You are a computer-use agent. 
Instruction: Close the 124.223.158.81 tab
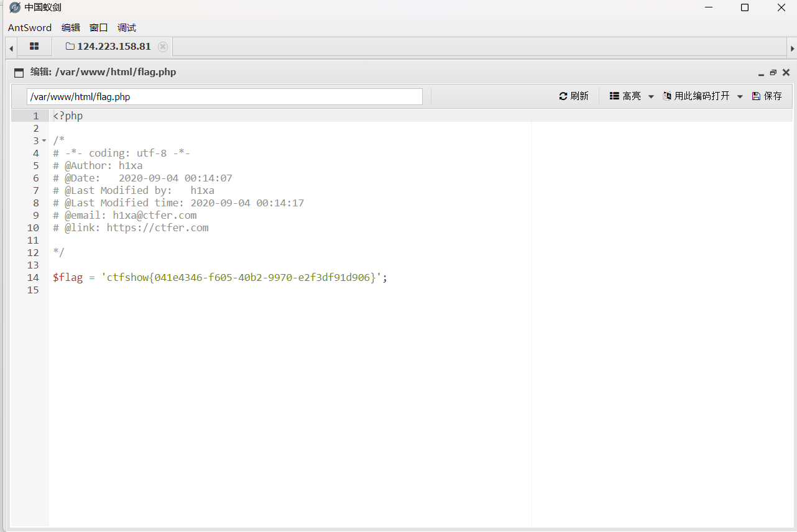coord(163,47)
